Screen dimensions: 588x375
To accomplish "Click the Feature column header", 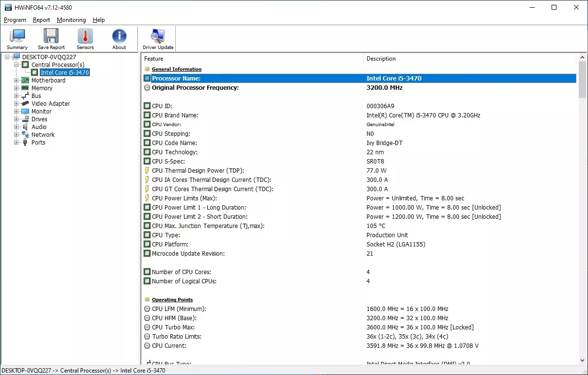I will click(252, 59).
